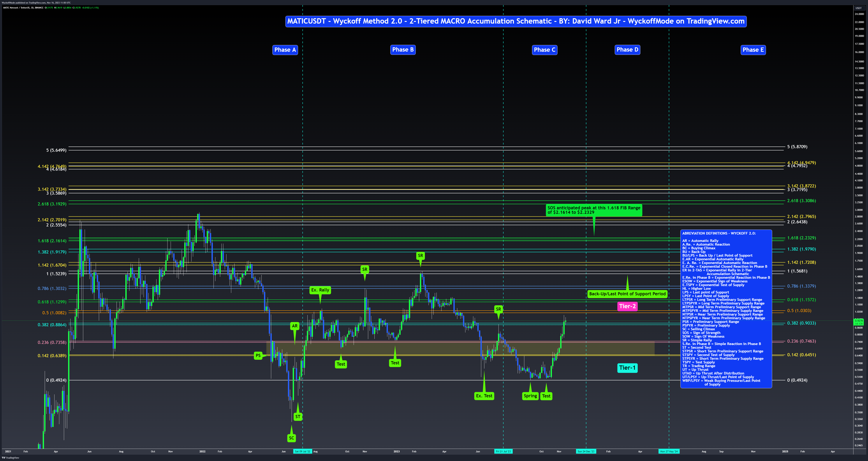The image size is (868, 461).
Task: Click the USDT currency label above the price axis
Action: (859, 8)
